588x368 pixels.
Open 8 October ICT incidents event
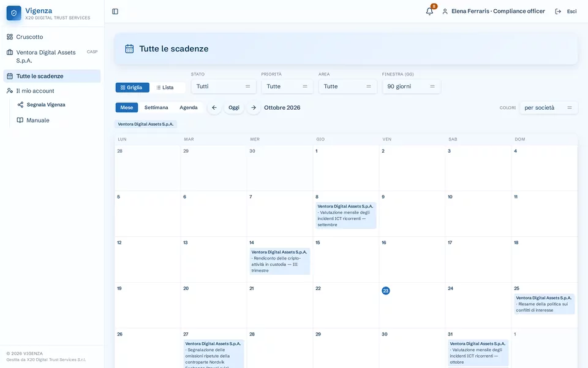[x=345, y=215]
